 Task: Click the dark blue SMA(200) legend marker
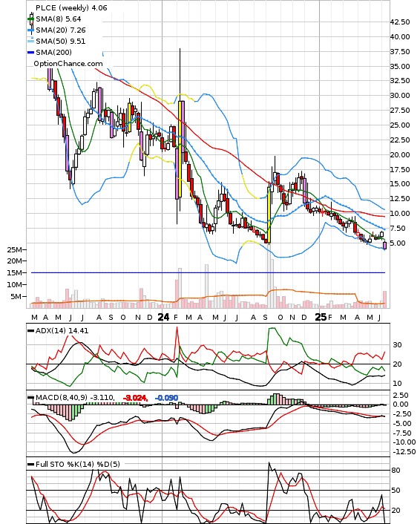[x=30, y=53]
